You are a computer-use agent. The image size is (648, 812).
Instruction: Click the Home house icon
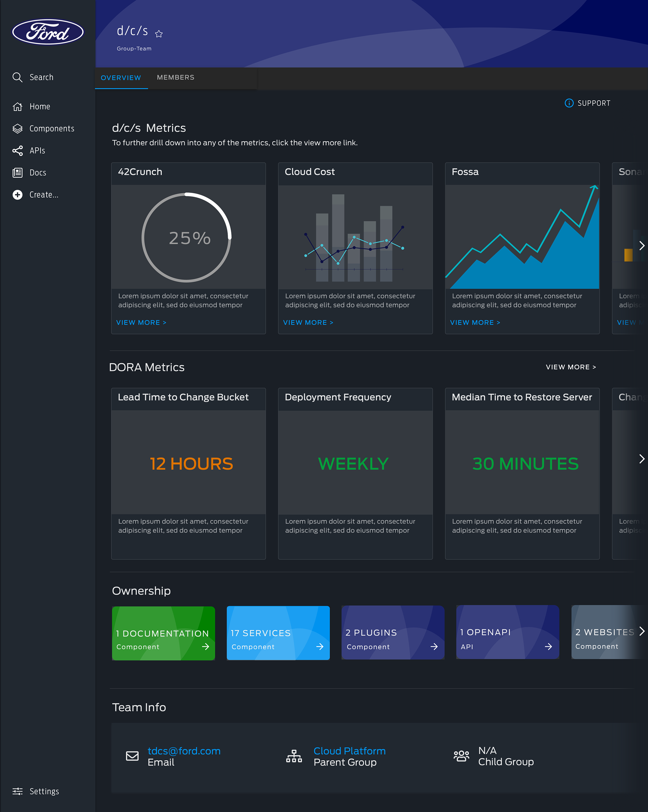click(17, 107)
